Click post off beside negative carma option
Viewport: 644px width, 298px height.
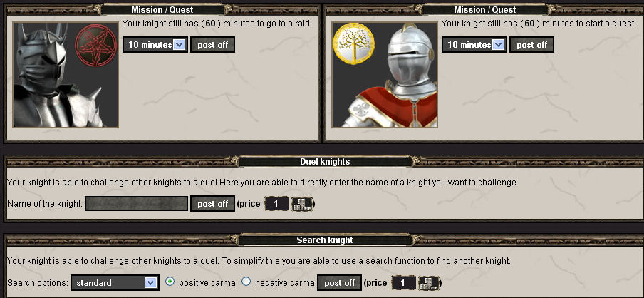coord(339,283)
